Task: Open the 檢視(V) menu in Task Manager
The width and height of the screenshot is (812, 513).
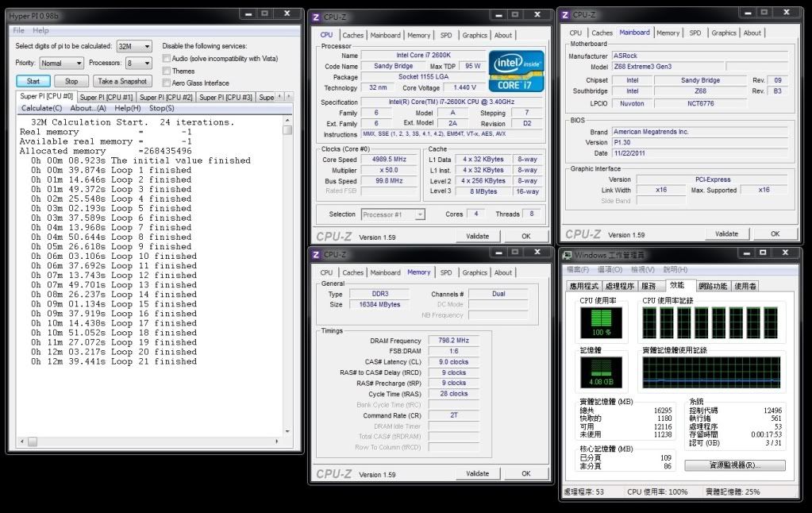Action: point(643,270)
